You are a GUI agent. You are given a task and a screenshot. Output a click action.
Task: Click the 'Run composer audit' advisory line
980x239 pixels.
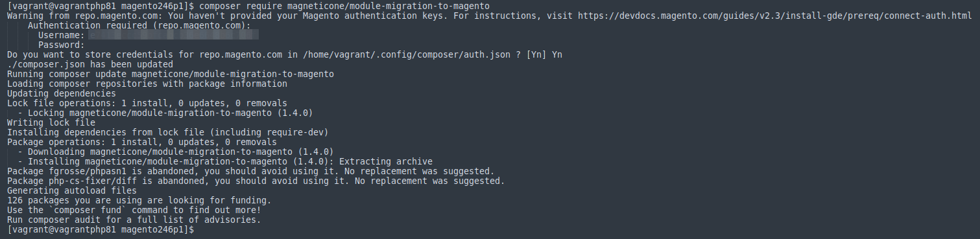tap(134, 220)
